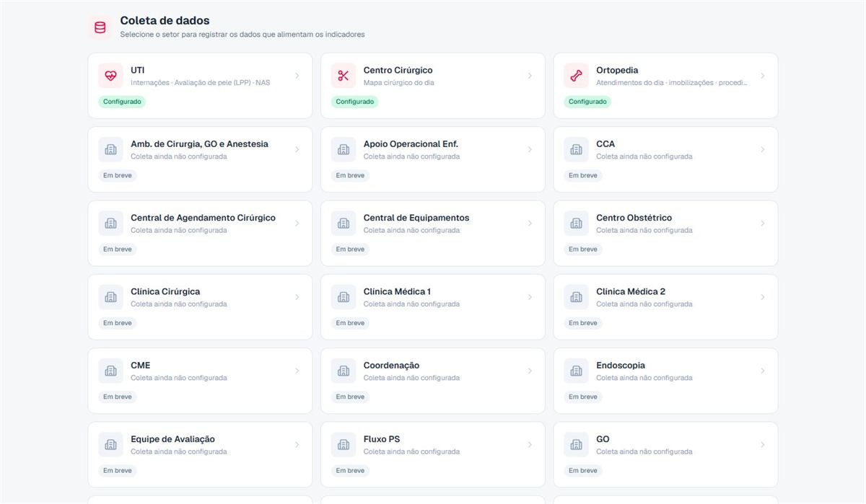Click the database icon beside Coleta de dados
This screenshot has height=504, width=866.
[100, 27]
